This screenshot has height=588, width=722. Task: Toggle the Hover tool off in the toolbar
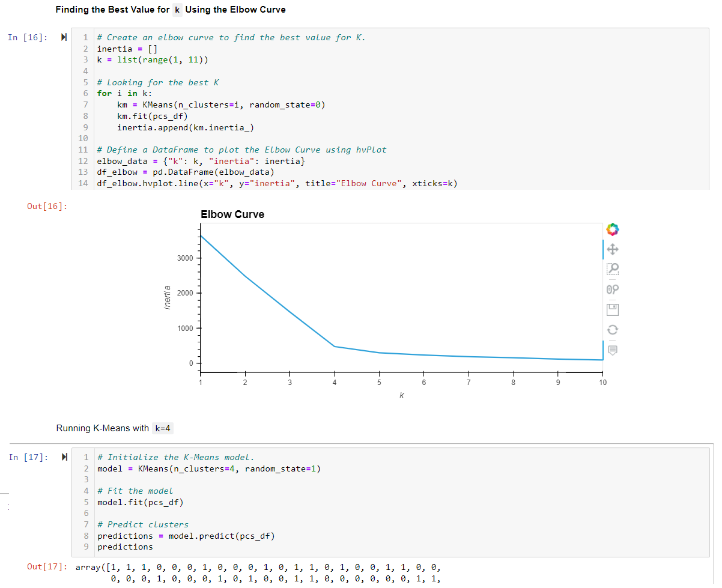pyautogui.click(x=611, y=350)
